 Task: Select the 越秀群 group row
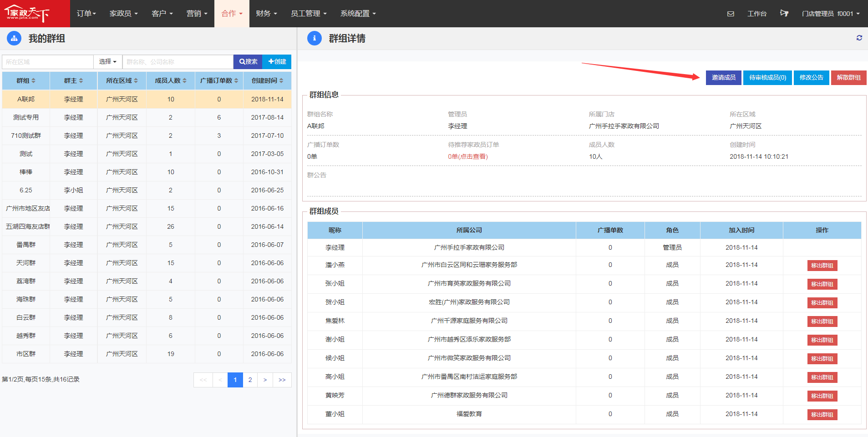(147, 336)
